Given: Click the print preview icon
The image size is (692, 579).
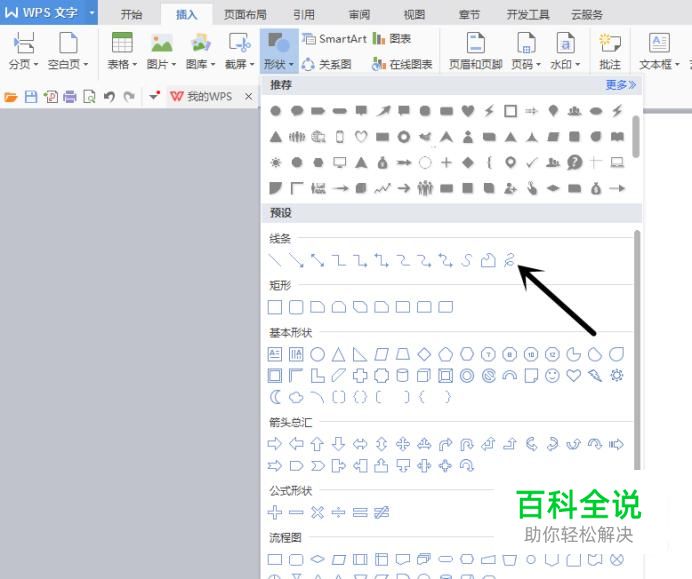Looking at the screenshot, I should pos(89,96).
